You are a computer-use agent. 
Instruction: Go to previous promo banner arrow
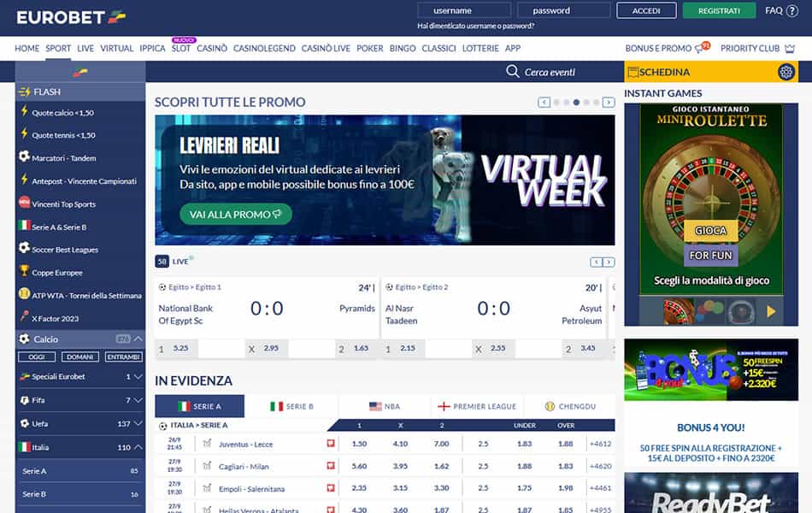pyautogui.click(x=544, y=102)
